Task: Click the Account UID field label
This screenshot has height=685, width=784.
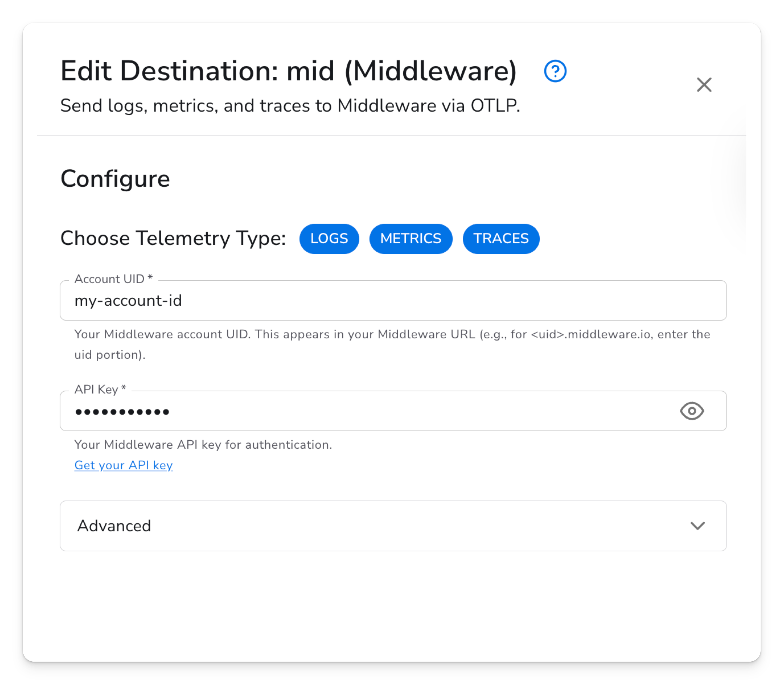Action: 113,279
